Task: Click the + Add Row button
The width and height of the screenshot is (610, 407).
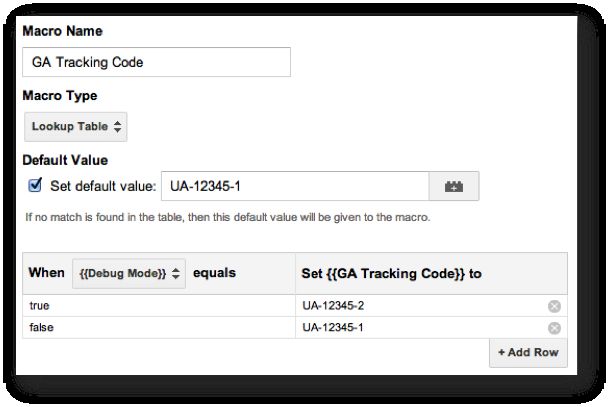Action: [x=528, y=353]
